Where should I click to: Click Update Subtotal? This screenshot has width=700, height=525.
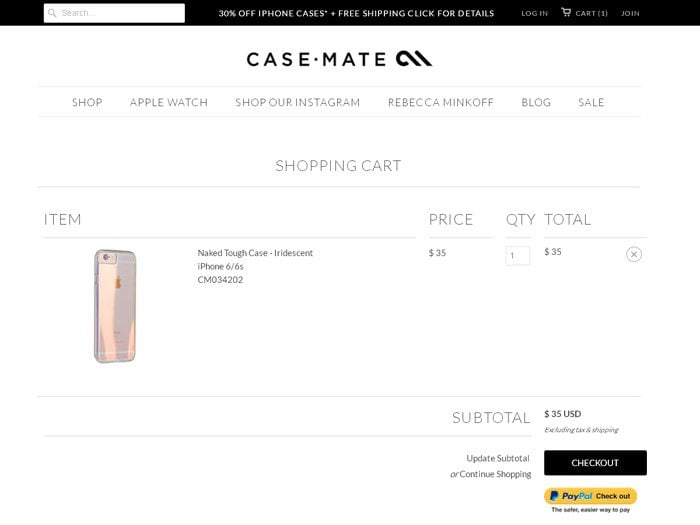point(498,458)
